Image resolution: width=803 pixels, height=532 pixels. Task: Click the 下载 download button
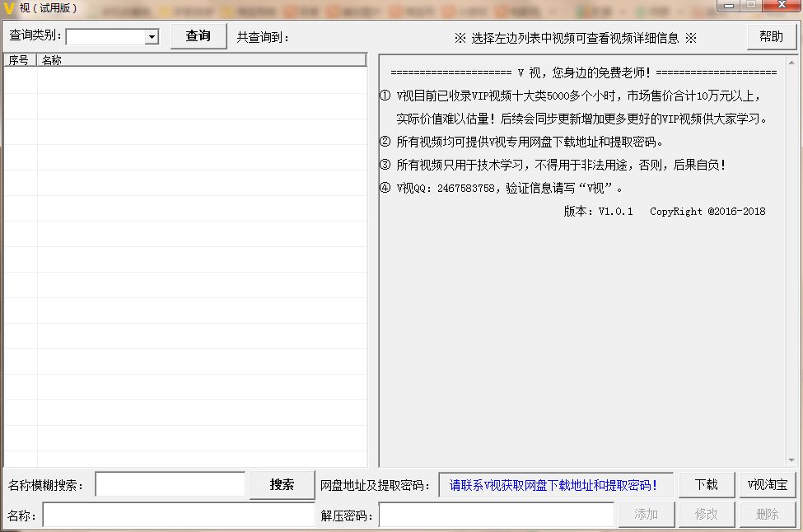(x=707, y=484)
